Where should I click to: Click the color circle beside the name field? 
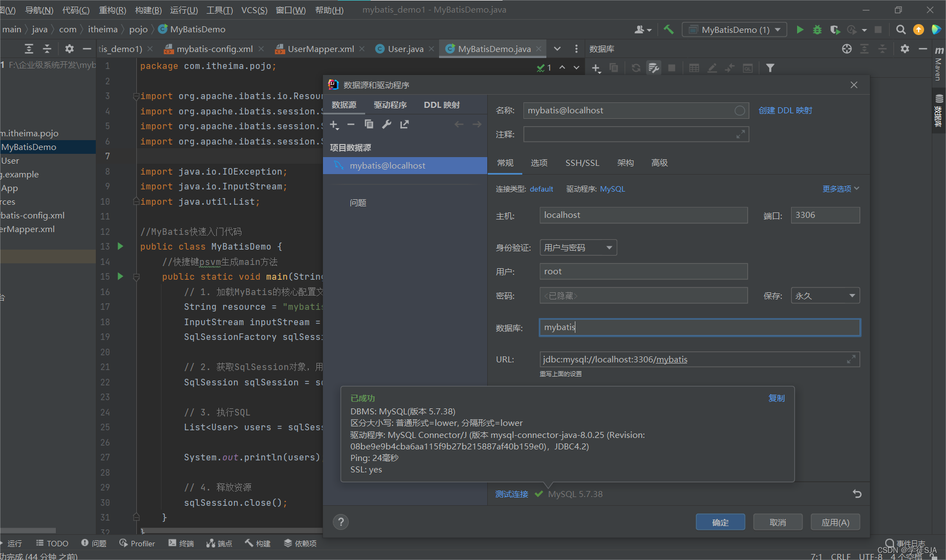[x=740, y=111]
